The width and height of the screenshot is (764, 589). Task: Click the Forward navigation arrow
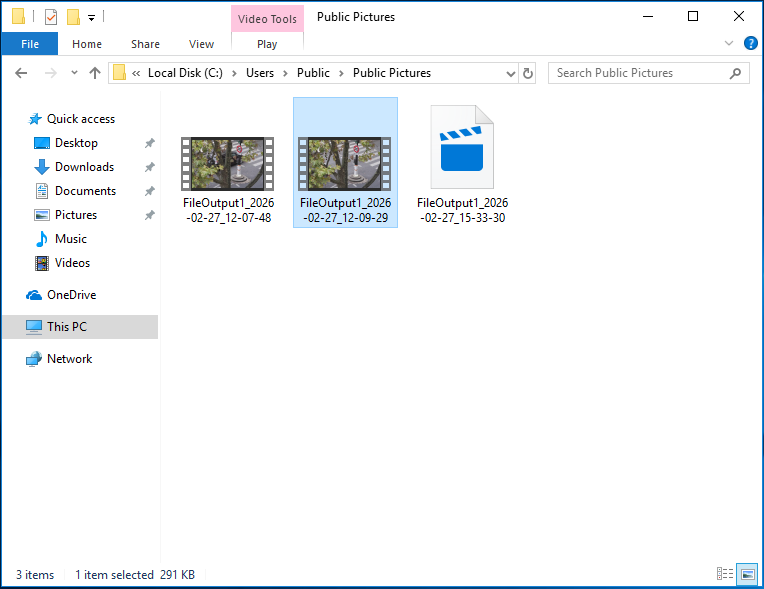(50, 73)
